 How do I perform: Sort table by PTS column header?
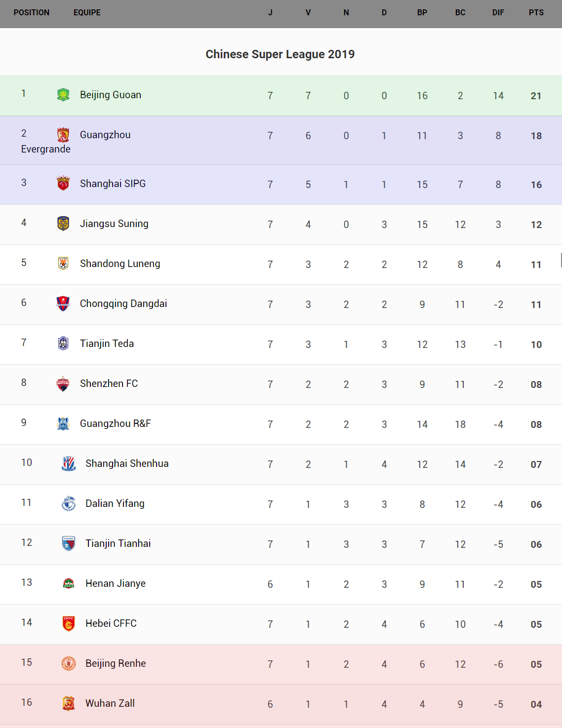click(x=536, y=13)
